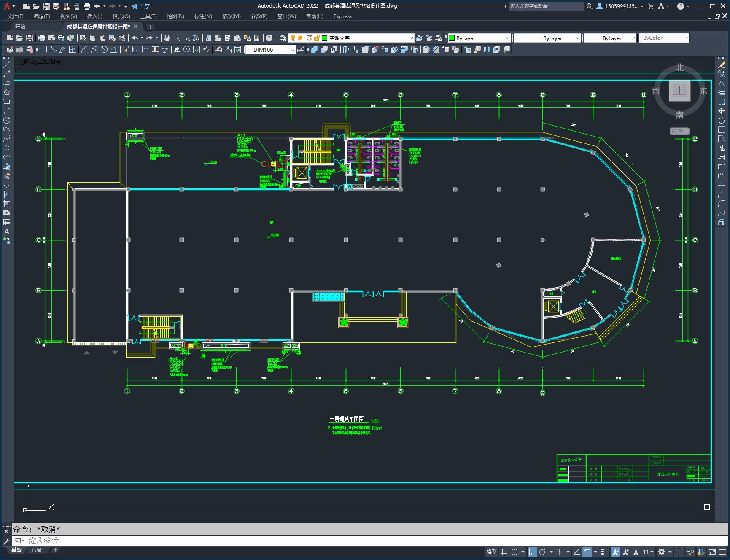Toggle polar tracking in status bar

tap(543, 552)
